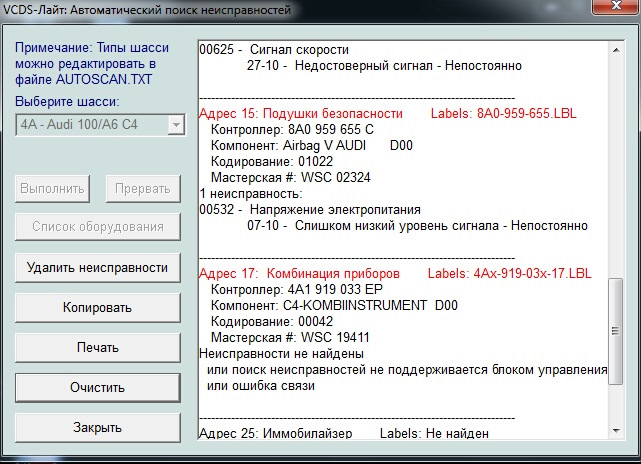The image size is (641, 464).
Task: Click line Контроллер: 4A1 919 033 EP
Action: [x=297, y=289]
